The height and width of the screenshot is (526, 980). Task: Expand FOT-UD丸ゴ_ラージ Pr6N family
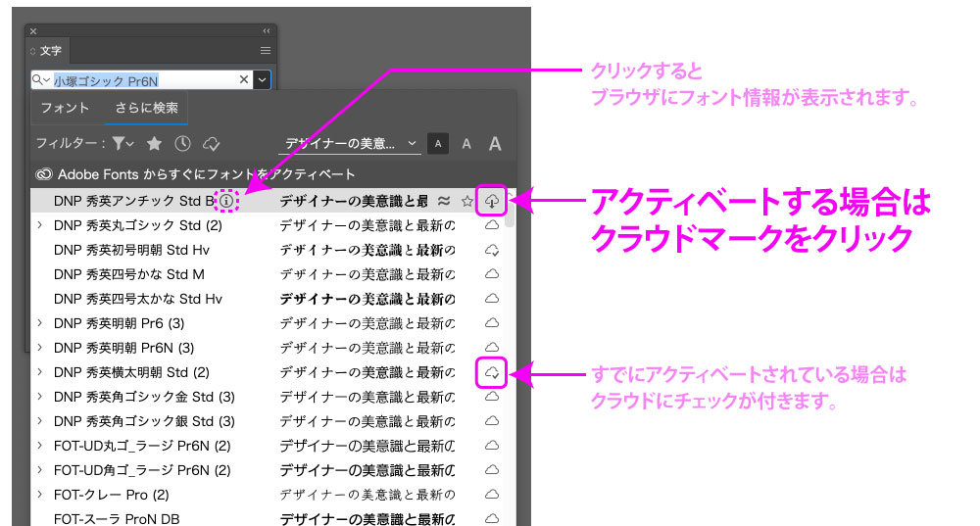click(x=40, y=446)
